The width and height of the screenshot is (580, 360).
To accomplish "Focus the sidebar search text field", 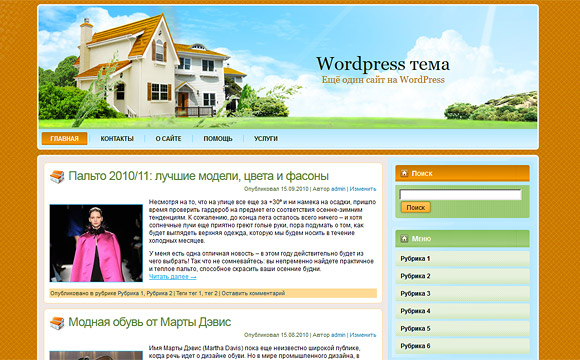I will [461, 195].
